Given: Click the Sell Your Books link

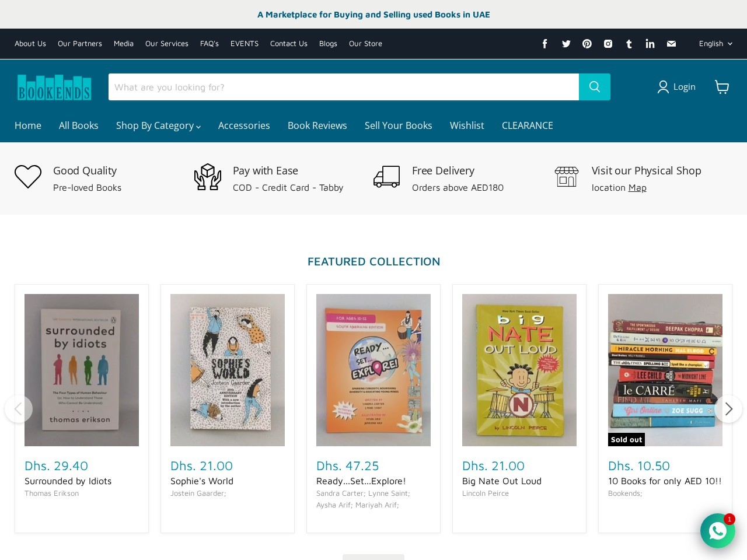Looking at the screenshot, I should pyautogui.click(x=399, y=125).
